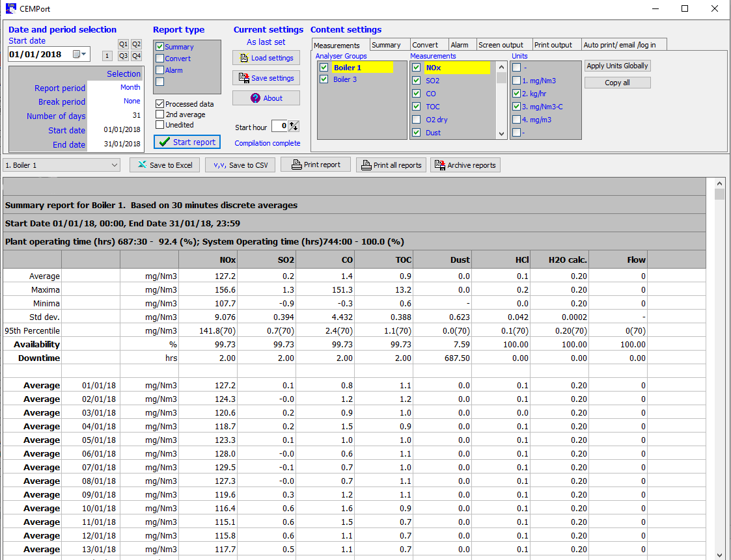Expand the Boiler 1 report selector dropdown
The image size is (731, 560).
(115, 166)
